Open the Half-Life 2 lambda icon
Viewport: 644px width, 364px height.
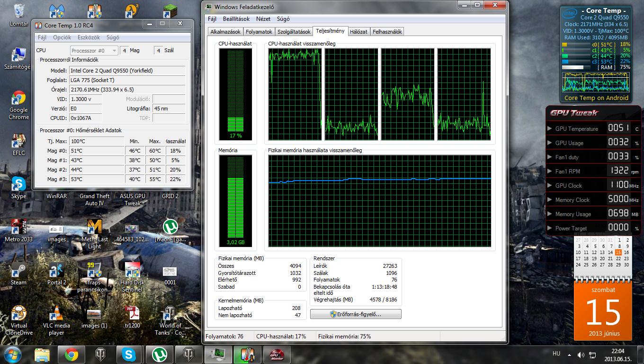tap(133, 10)
